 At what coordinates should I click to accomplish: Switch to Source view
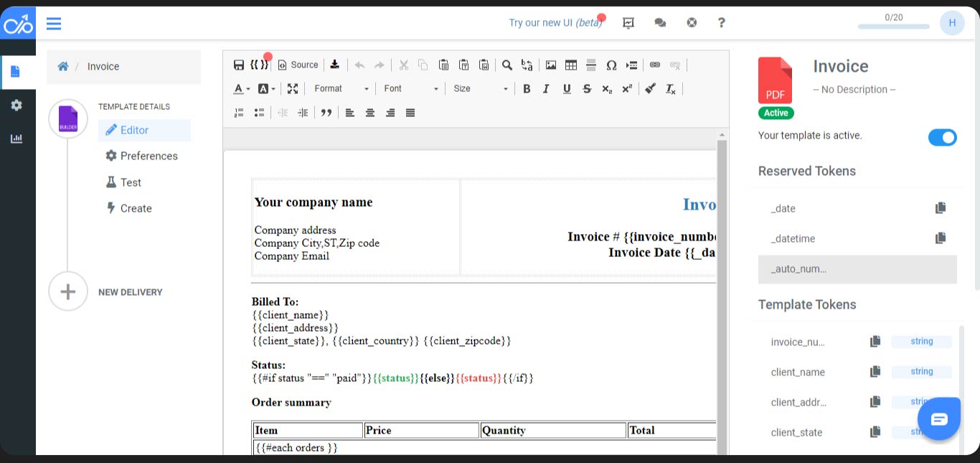tap(298, 65)
